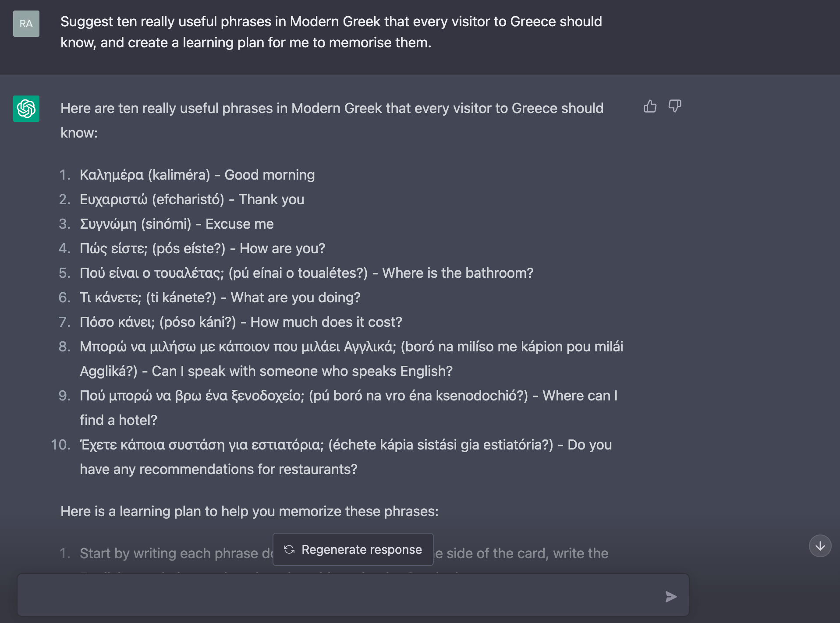840x623 pixels.
Task: Click the 'How much does it cost?' phrase
Action: tap(241, 322)
